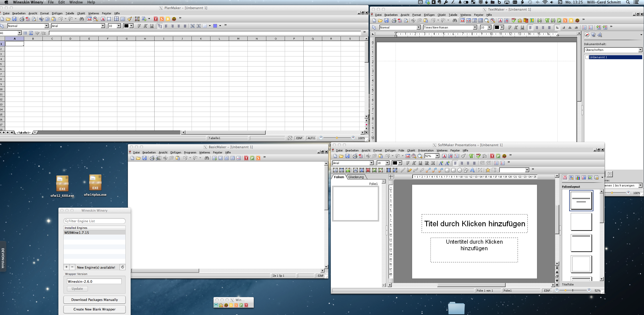
Task: Click the magnifier zoom icon in TextMaker toolbar
Action: 487,20
